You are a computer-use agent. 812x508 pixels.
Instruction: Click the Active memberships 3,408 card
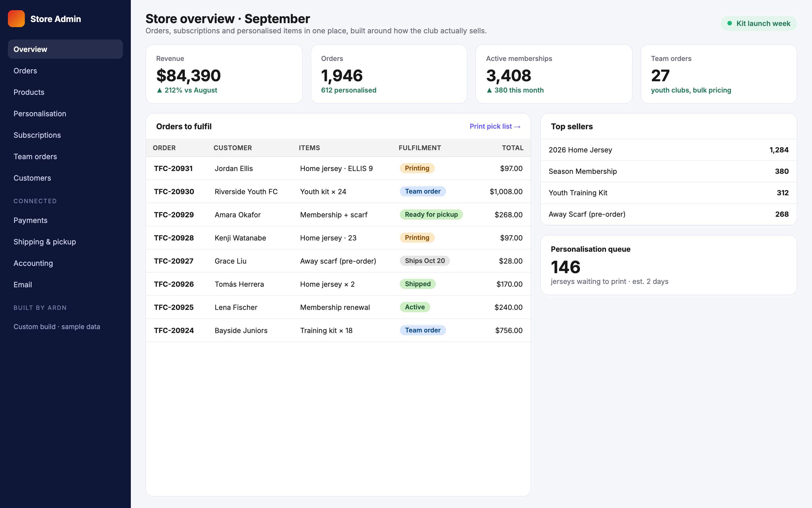click(x=554, y=74)
